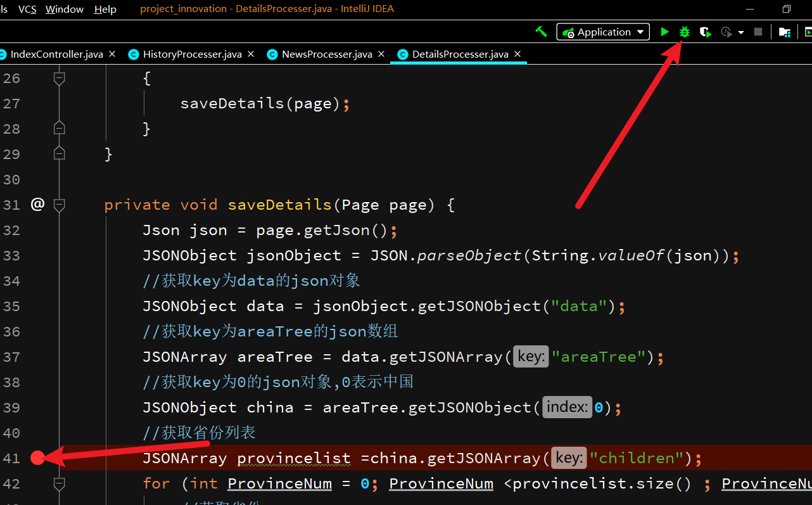The height and width of the screenshot is (505, 812).
Task: Click the comment 获取key为data的json对象
Action: point(251,281)
